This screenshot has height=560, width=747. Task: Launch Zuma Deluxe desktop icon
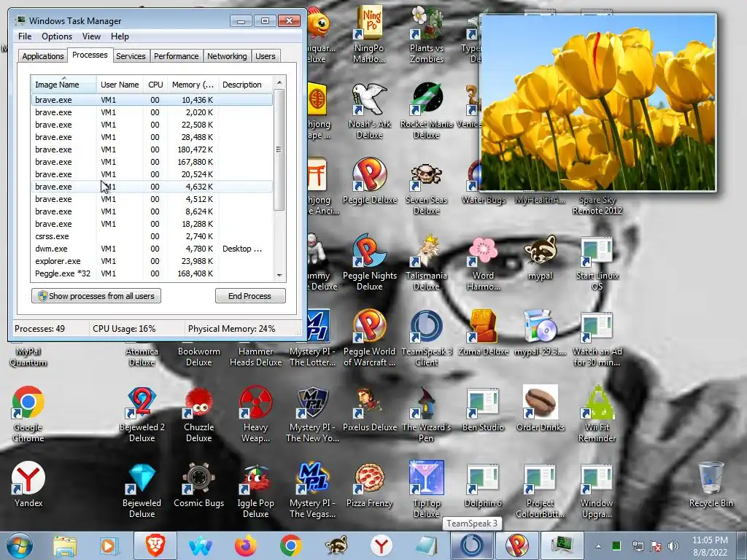[x=483, y=333]
